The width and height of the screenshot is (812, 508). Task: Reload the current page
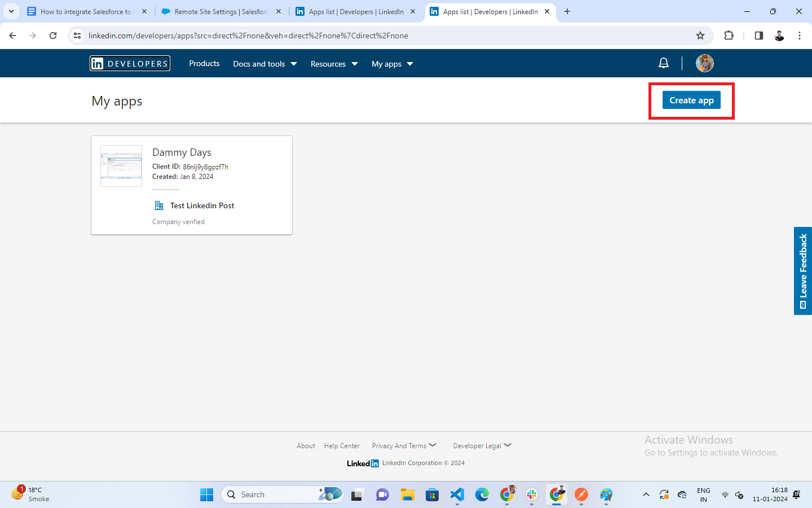pos(53,36)
